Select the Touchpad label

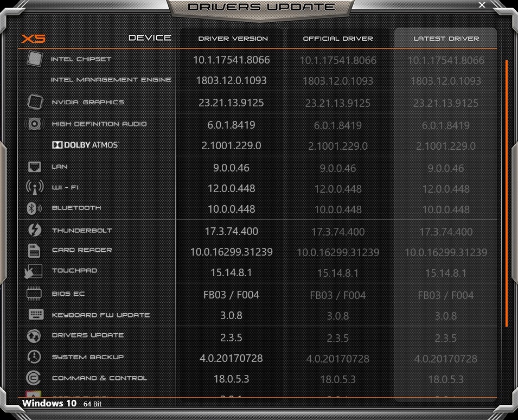[74, 271]
